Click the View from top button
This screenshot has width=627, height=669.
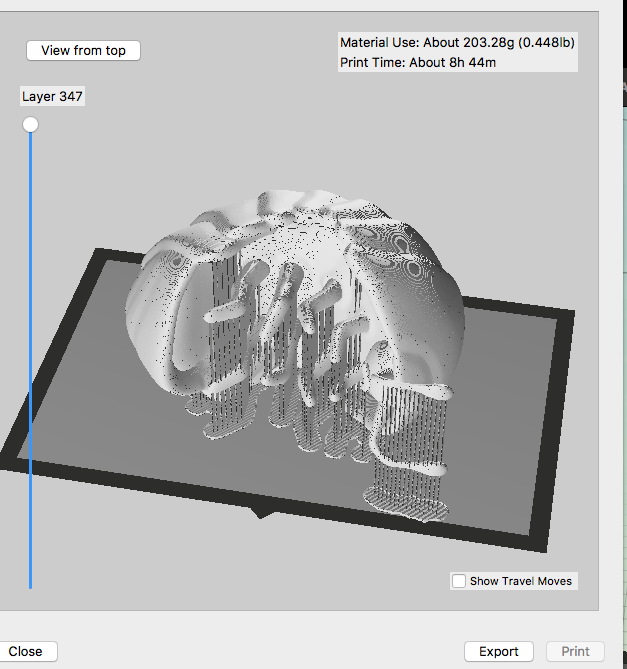83,50
